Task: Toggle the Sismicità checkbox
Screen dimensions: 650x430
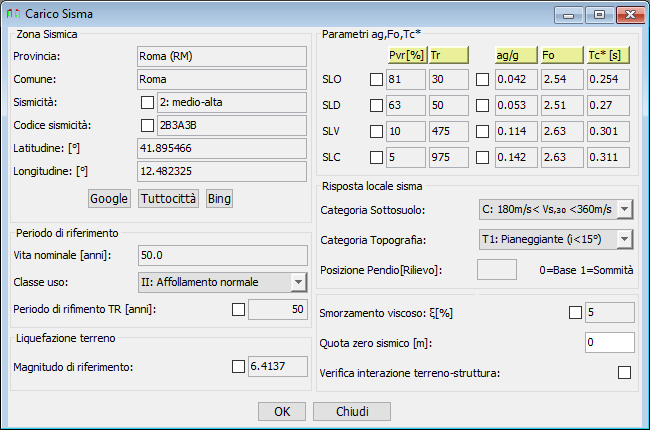Action: pos(147,102)
